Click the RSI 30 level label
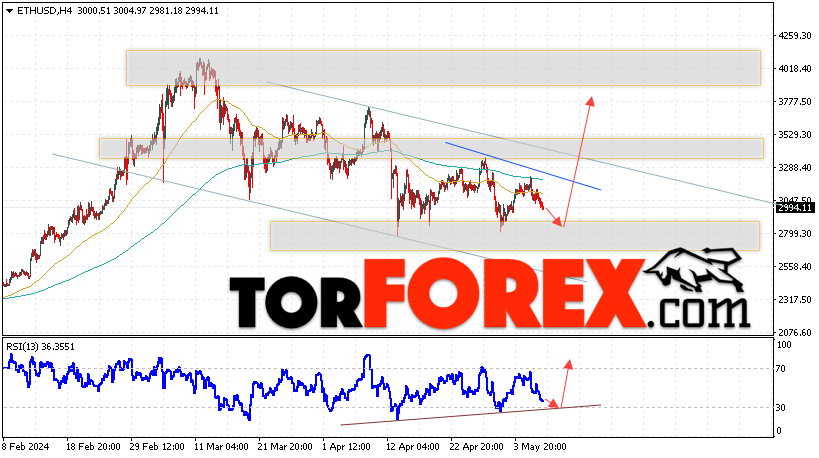Screen dimensions: 819x458 pyautogui.click(x=780, y=408)
